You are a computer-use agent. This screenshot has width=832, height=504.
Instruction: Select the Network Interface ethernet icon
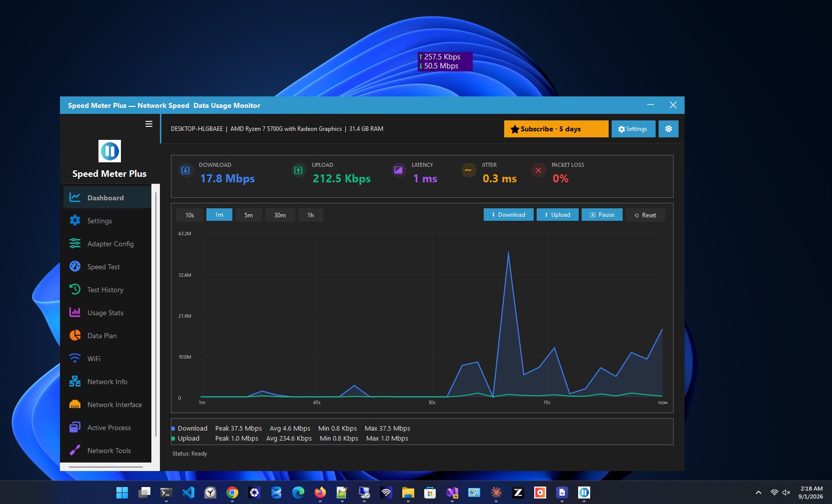click(75, 404)
